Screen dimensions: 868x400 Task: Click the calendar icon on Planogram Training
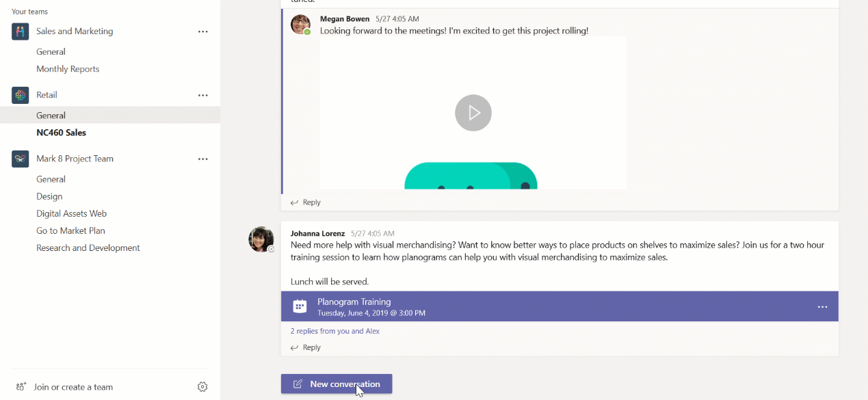point(300,306)
